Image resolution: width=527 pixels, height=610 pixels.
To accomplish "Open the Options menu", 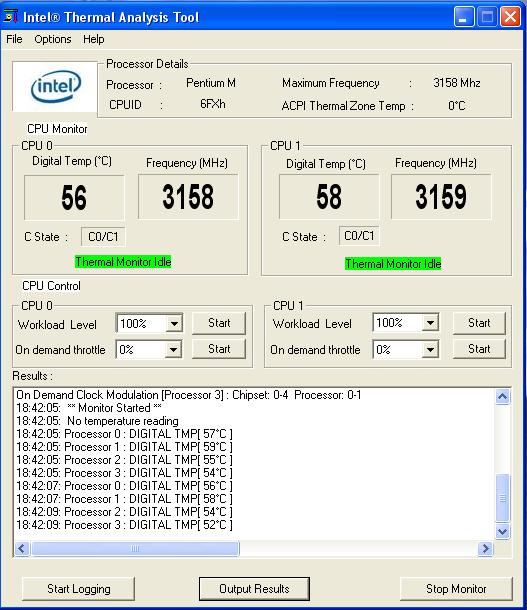I will tap(53, 39).
